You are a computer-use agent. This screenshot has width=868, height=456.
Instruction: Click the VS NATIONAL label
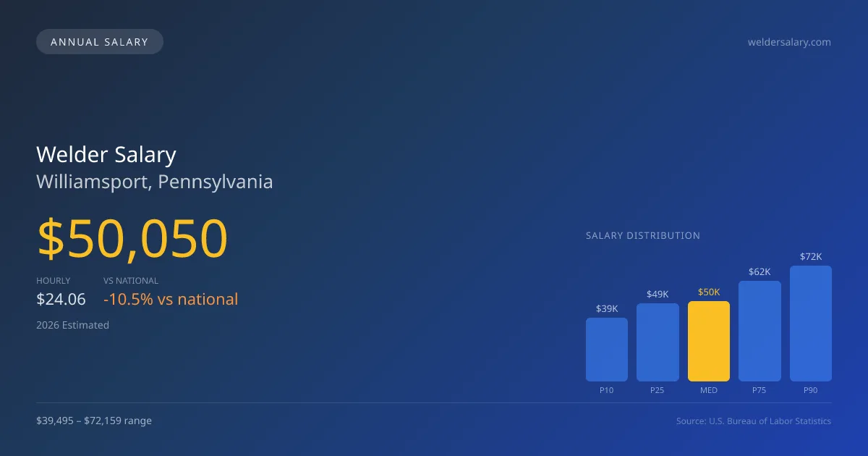click(x=131, y=281)
